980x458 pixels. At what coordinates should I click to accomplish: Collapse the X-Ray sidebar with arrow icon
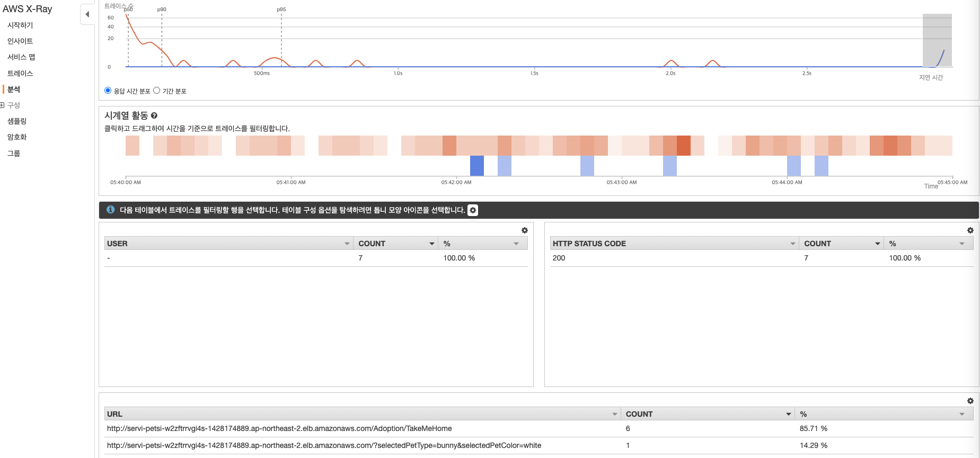pos(87,14)
